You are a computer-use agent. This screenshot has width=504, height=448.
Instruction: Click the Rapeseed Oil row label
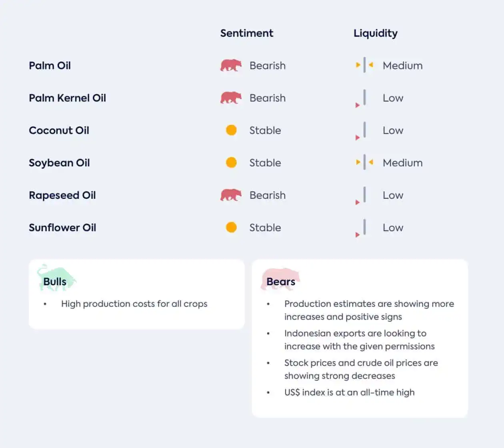point(62,195)
